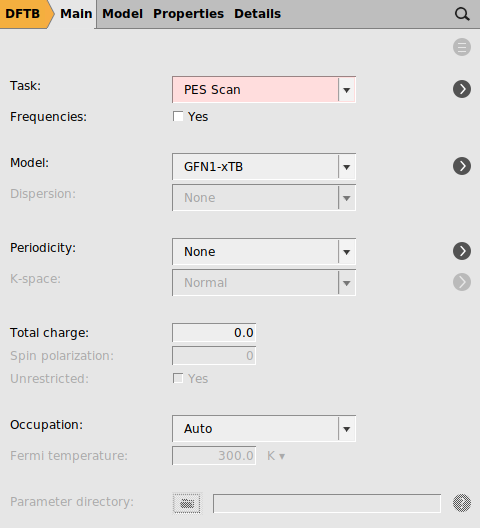Switch to the Properties tab

pyautogui.click(x=188, y=14)
